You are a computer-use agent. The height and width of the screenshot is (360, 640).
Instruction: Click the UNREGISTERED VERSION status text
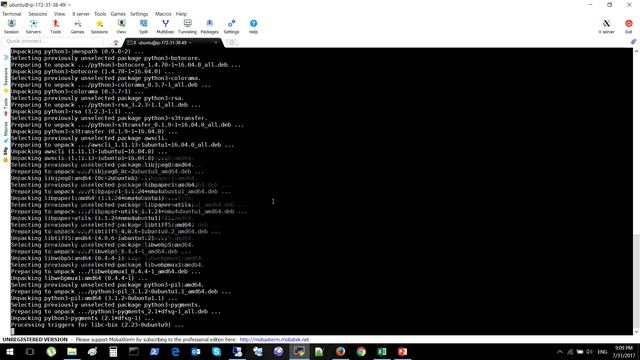pyautogui.click(x=35, y=340)
